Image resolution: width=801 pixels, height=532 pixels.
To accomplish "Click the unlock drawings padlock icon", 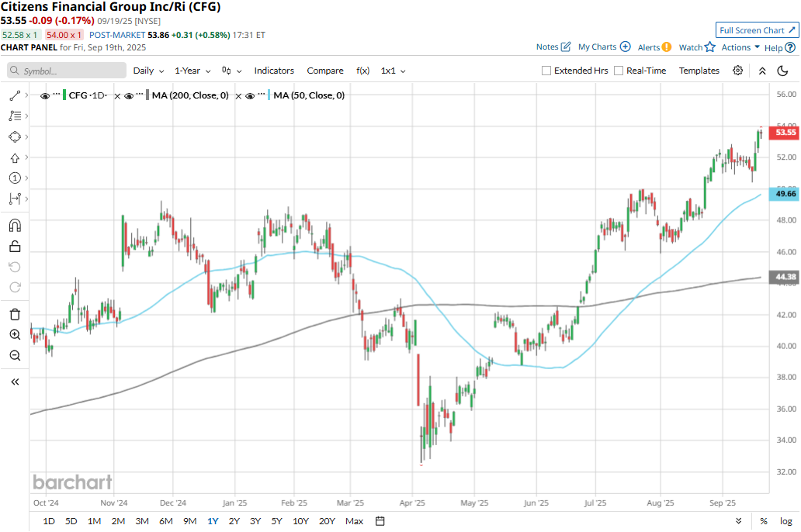I will coord(15,247).
